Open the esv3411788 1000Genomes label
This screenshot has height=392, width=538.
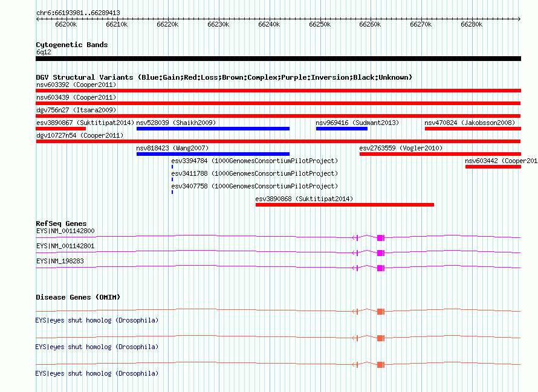254,173
